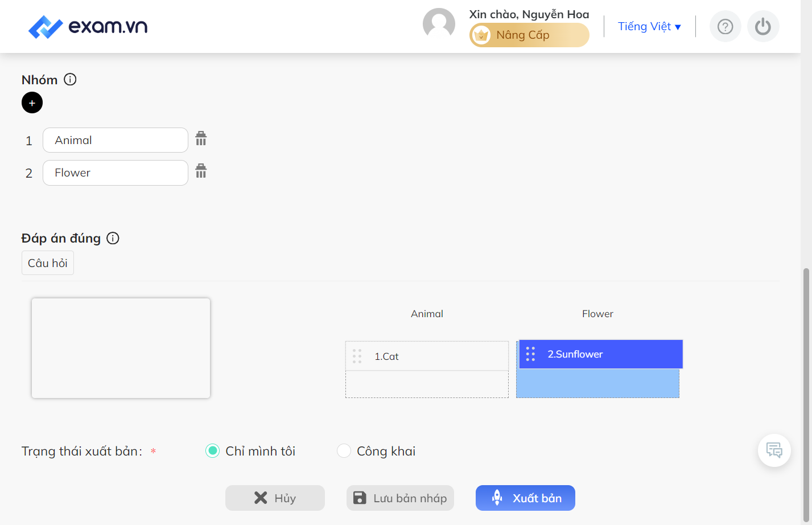The height and width of the screenshot is (525, 812).
Task: Click the Hủy cancel button
Action: (x=275, y=498)
